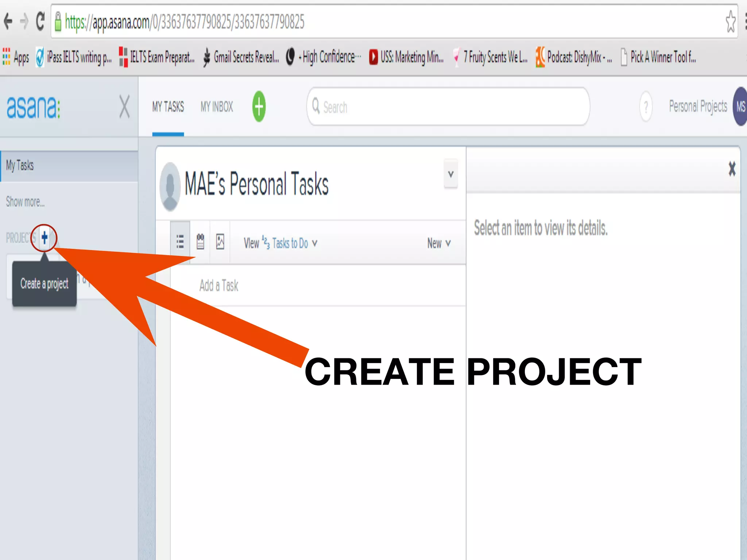
Task: Click the search magnifier icon
Action: (x=316, y=106)
